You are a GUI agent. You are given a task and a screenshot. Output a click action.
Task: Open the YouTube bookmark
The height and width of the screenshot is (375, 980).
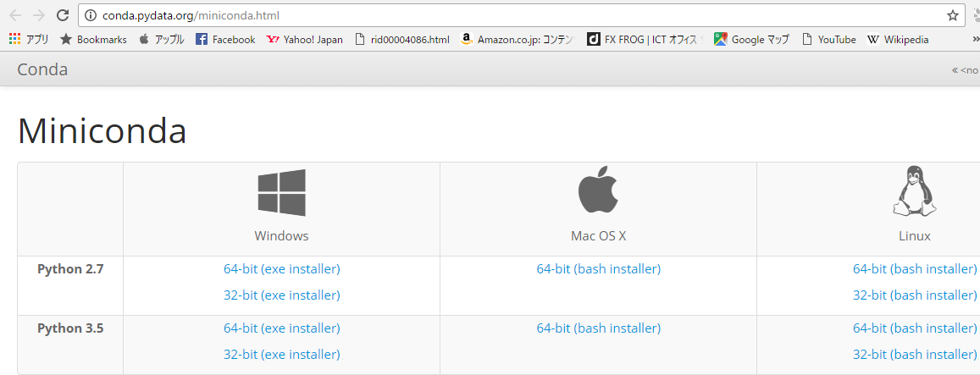(x=828, y=39)
